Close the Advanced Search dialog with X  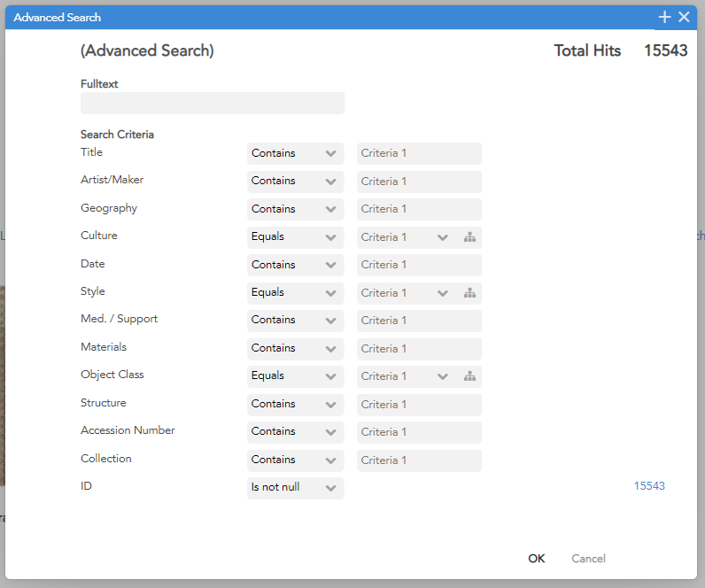tap(684, 17)
